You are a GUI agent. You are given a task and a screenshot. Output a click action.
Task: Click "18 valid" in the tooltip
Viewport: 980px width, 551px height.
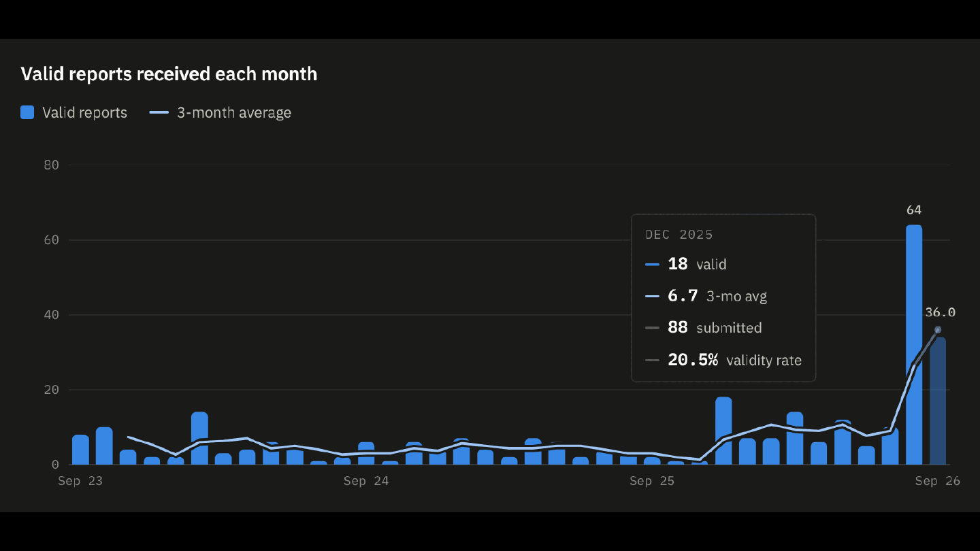[x=698, y=264]
